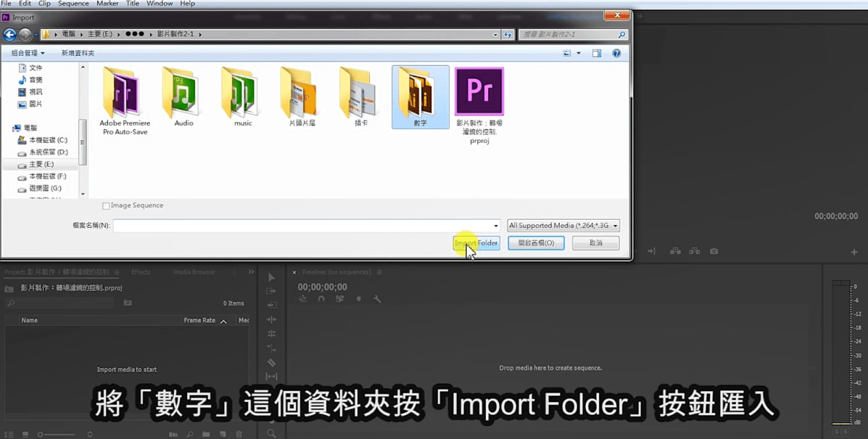Open the 組合管理 dropdown menu

point(28,53)
